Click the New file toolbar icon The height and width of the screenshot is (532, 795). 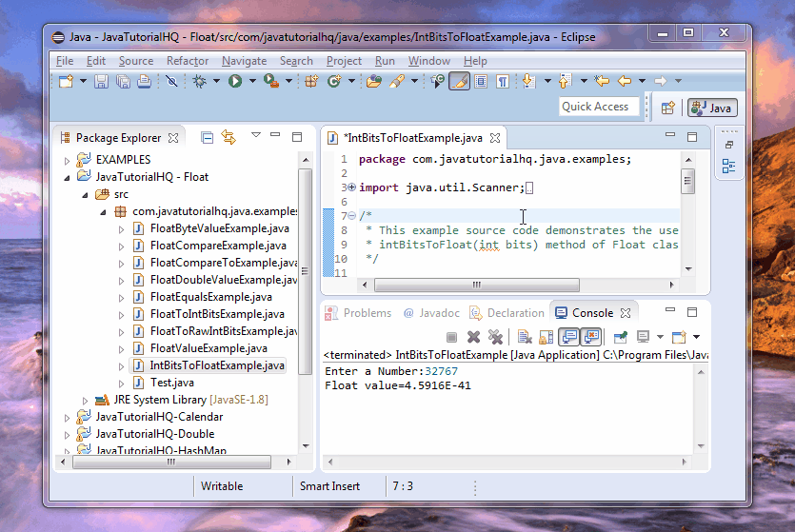point(67,81)
